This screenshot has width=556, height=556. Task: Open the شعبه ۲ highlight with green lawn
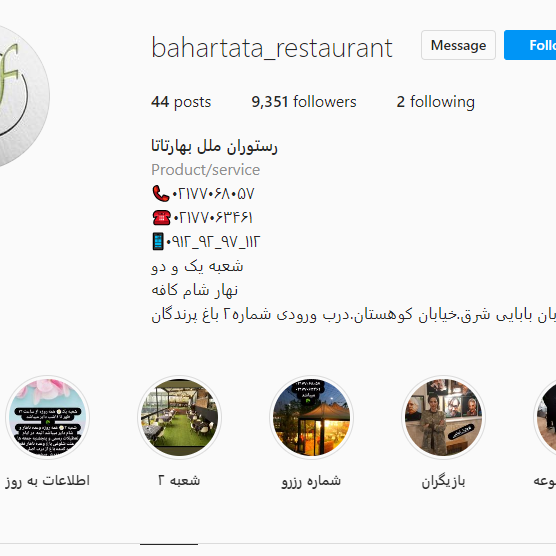[x=179, y=417]
